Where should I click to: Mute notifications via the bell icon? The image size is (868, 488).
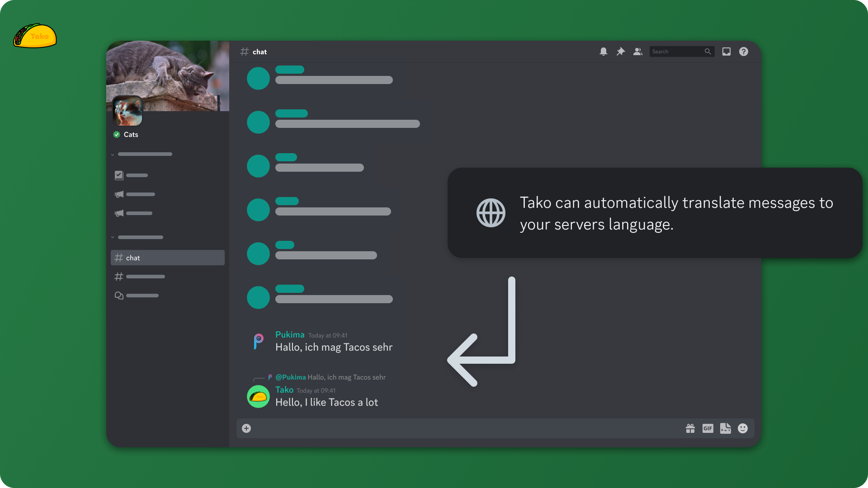tap(604, 51)
